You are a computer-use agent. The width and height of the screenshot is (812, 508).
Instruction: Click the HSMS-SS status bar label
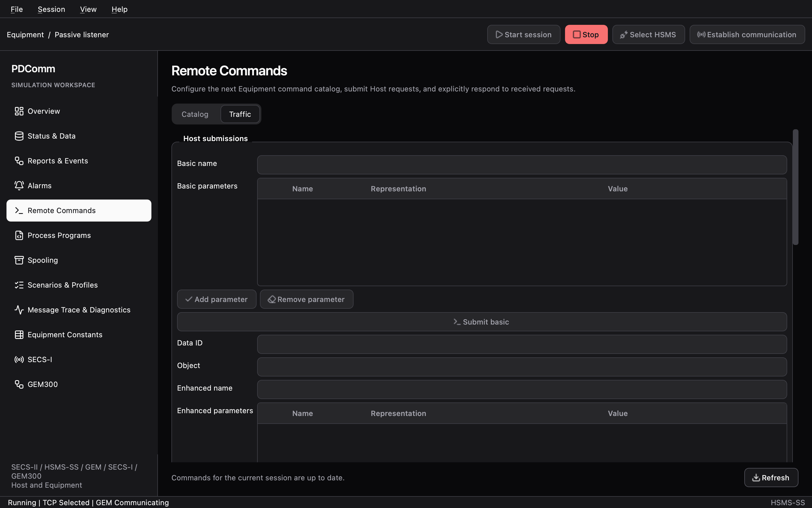pos(787,503)
